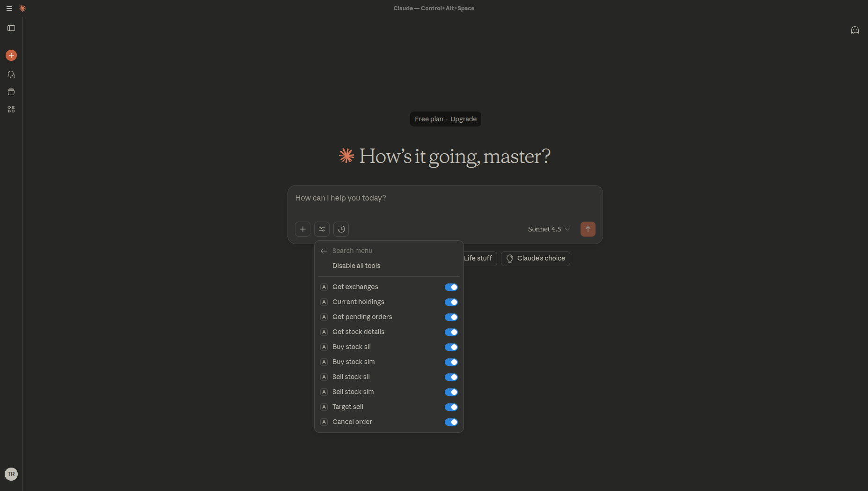The width and height of the screenshot is (868, 491).
Task: Click the TR user avatar
Action: 11,474
